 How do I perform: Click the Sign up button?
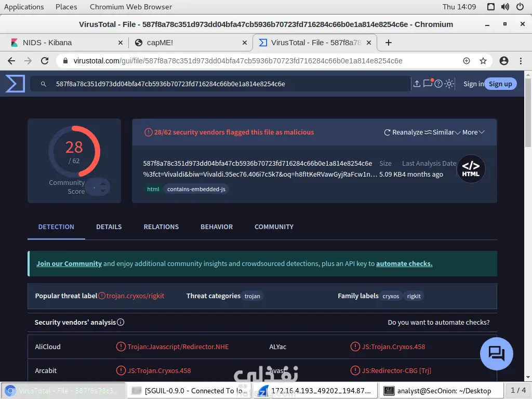[500, 84]
